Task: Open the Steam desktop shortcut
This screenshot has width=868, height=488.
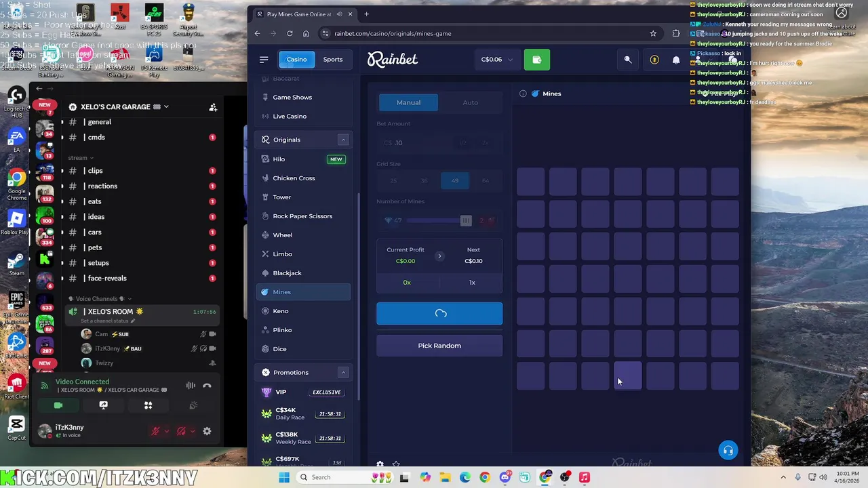Action: point(16,264)
